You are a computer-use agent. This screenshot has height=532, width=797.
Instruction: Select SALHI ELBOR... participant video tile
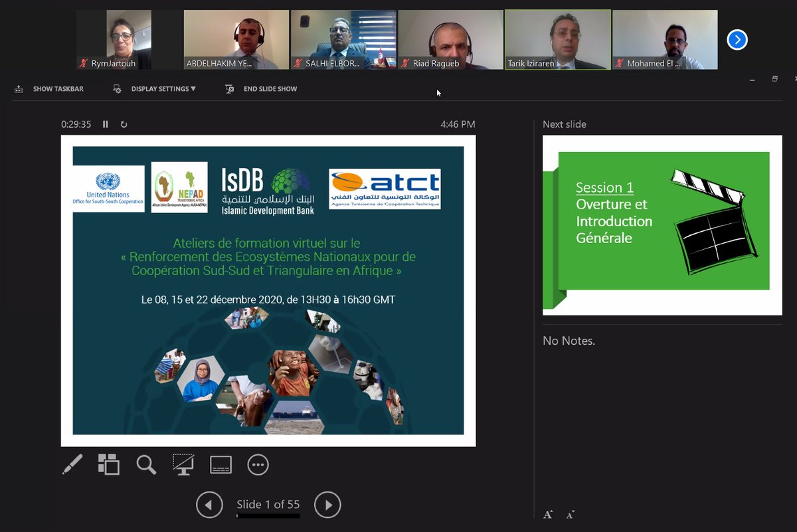click(x=343, y=40)
